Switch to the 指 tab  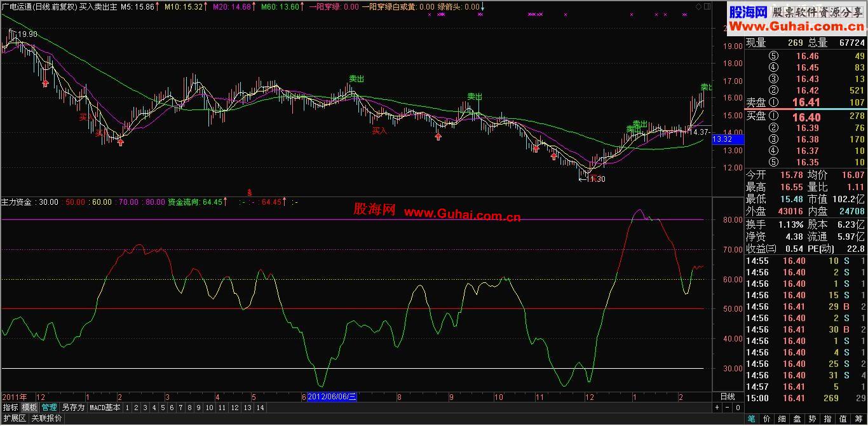tap(828, 419)
